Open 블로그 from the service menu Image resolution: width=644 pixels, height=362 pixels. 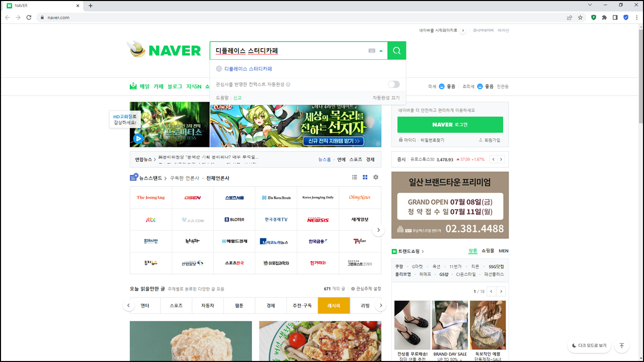click(175, 86)
